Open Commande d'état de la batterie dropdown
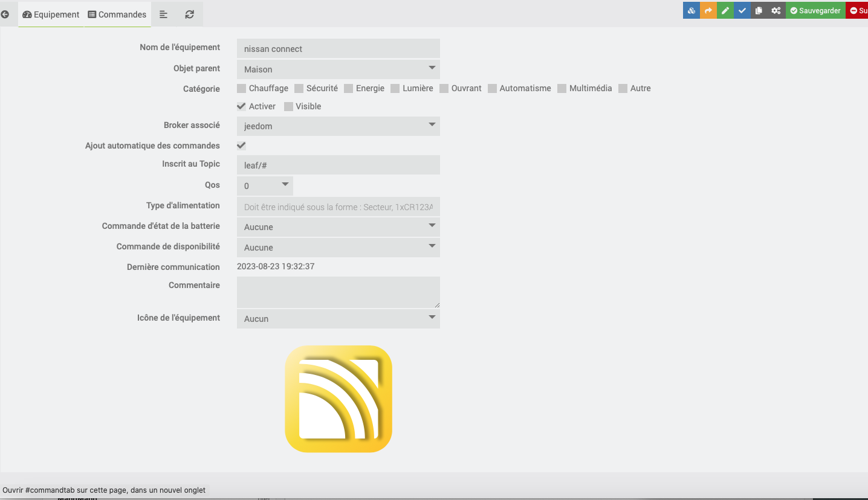868x500 pixels. pyautogui.click(x=338, y=226)
